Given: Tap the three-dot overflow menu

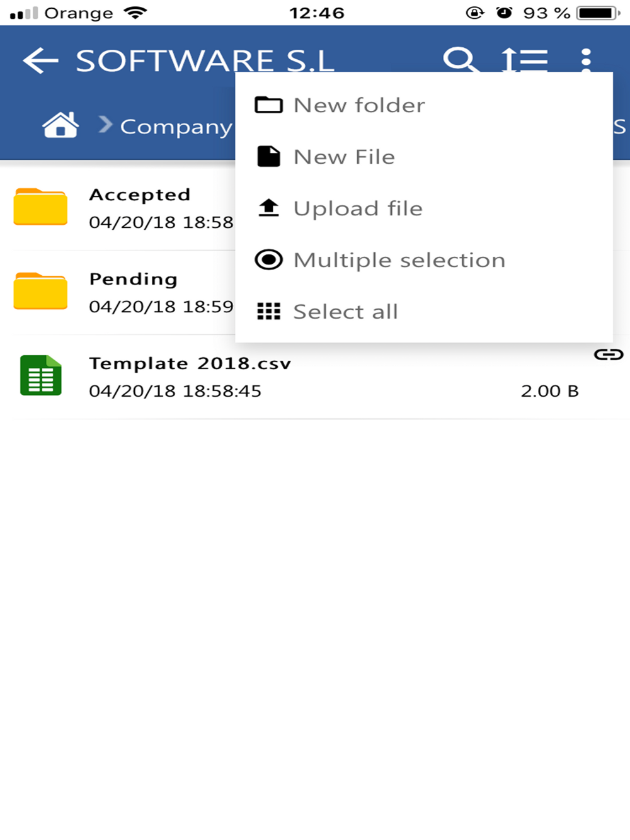Looking at the screenshot, I should coord(586,60).
